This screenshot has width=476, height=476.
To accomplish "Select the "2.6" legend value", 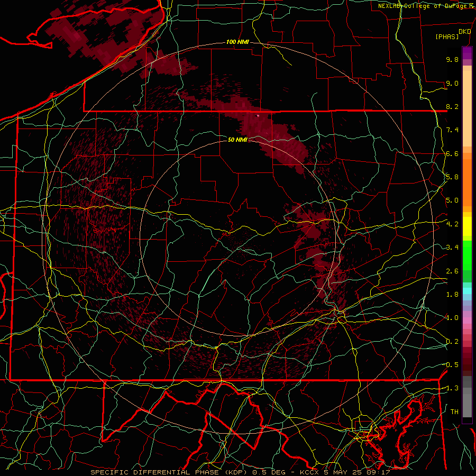I will [452, 271].
